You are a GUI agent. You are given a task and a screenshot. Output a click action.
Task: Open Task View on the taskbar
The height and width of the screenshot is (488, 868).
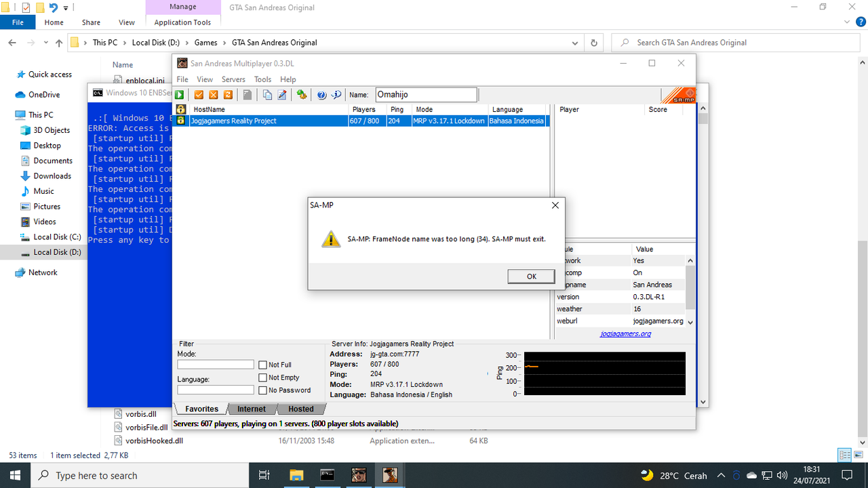tap(265, 475)
